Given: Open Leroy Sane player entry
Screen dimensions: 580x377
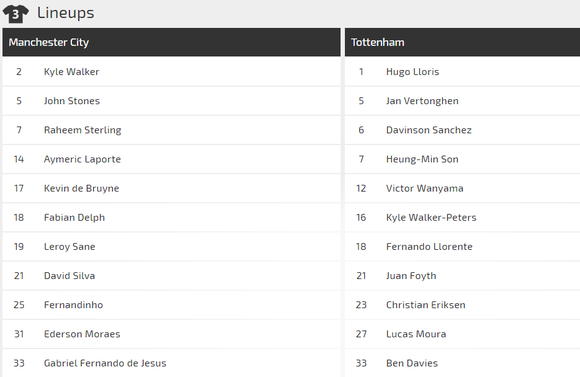Looking at the screenshot, I should (70, 247).
